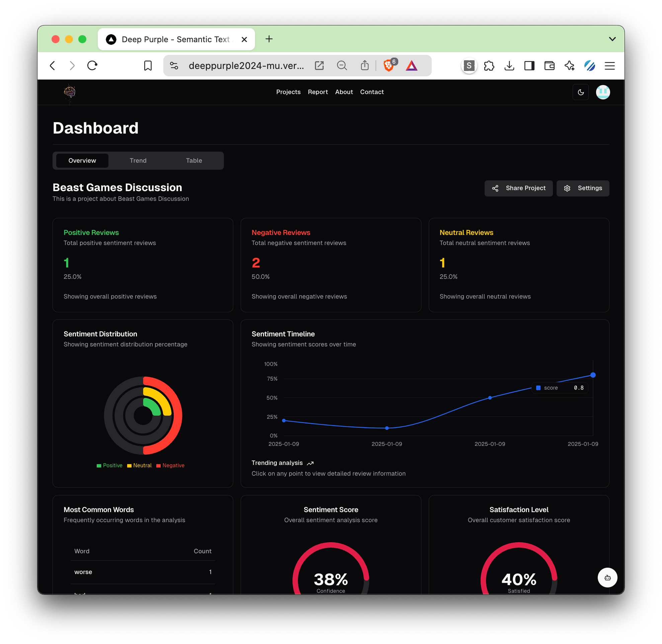Click the 'worse' word row
Screen dimensions: 662x644
(x=143, y=572)
